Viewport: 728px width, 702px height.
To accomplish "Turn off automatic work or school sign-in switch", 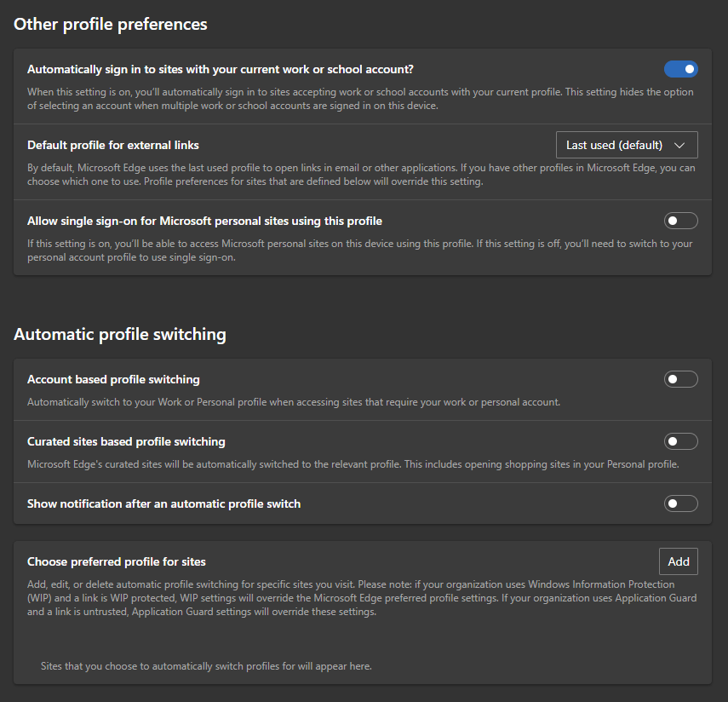I will [680, 69].
